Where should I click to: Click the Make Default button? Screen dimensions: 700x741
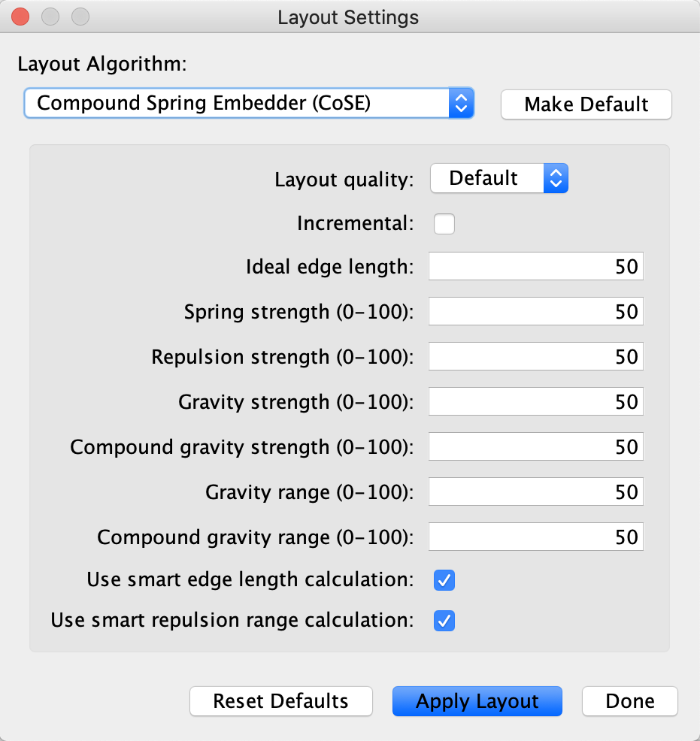coord(586,104)
